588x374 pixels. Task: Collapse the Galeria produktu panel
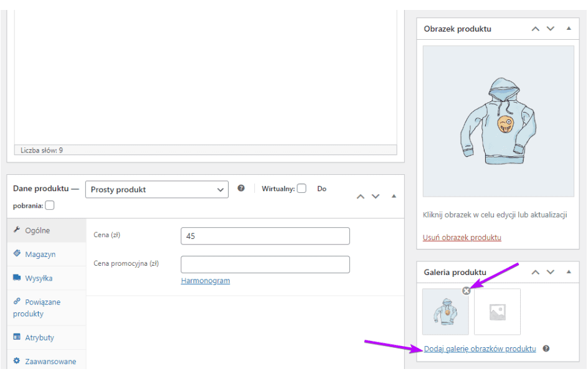(568, 272)
